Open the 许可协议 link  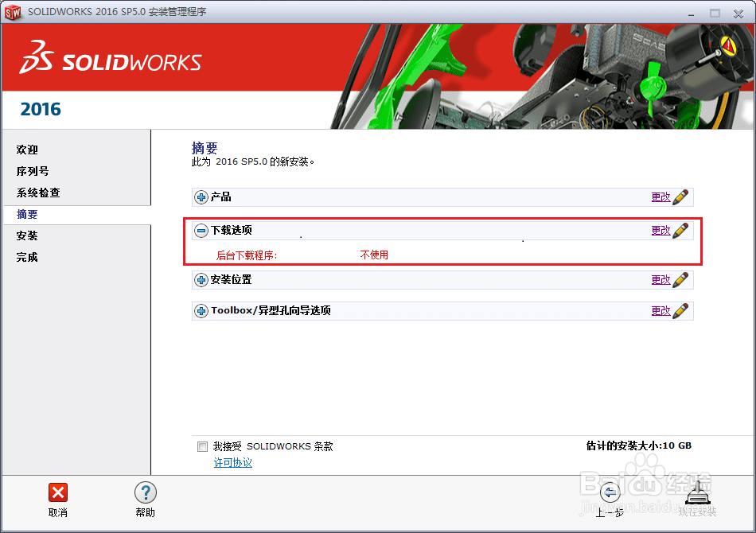(x=233, y=463)
